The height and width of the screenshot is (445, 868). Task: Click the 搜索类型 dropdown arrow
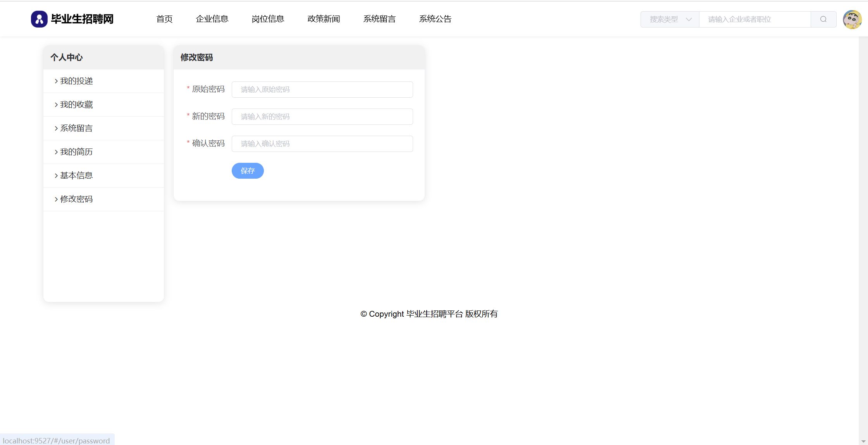point(689,19)
